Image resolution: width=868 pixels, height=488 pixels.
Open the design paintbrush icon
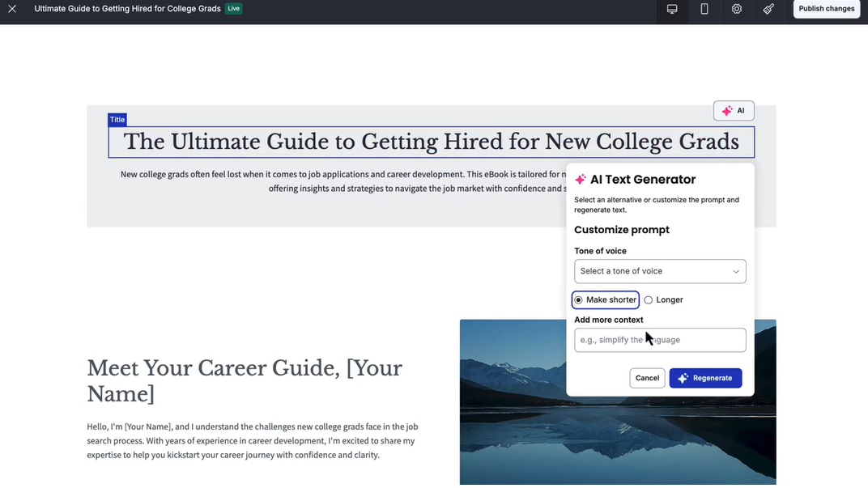[768, 9]
